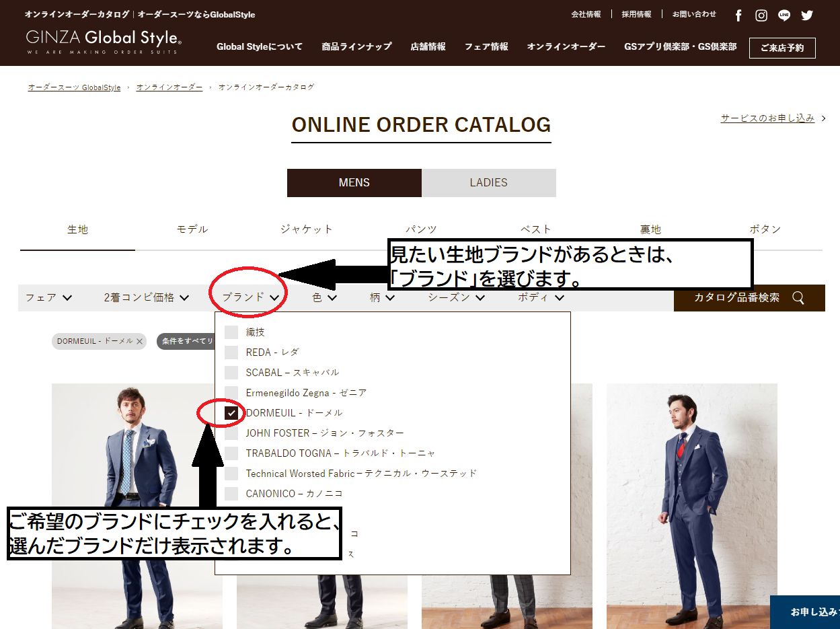
Task: Expand the シーズン filter dropdown
Action: coord(456,297)
